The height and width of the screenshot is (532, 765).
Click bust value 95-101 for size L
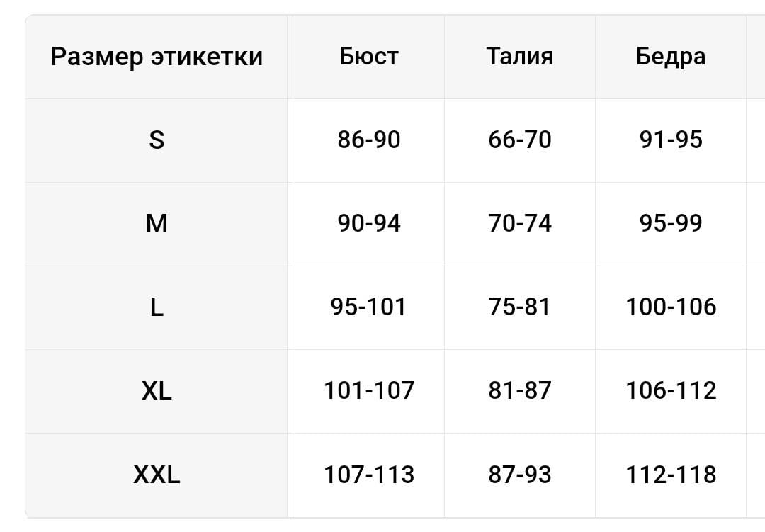pos(368,307)
